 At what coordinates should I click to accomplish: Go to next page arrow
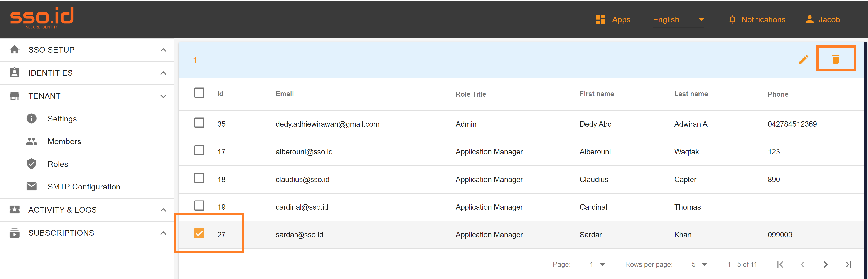point(825,264)
